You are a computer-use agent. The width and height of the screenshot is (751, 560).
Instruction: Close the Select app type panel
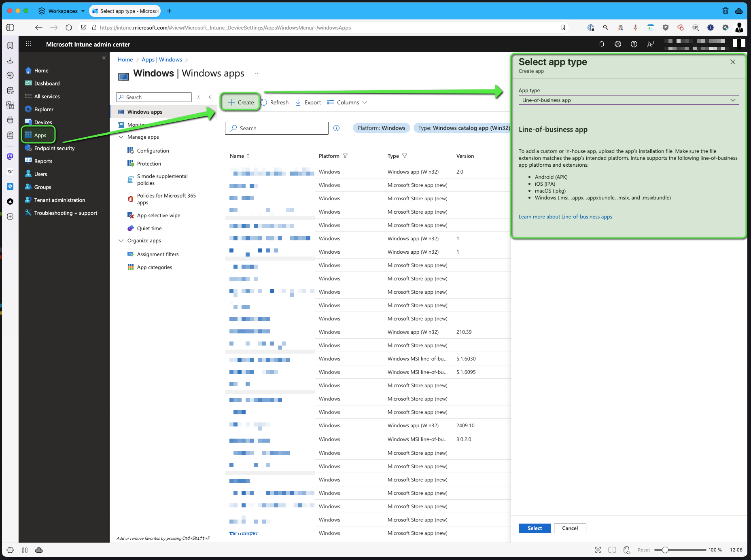[733, 62]
